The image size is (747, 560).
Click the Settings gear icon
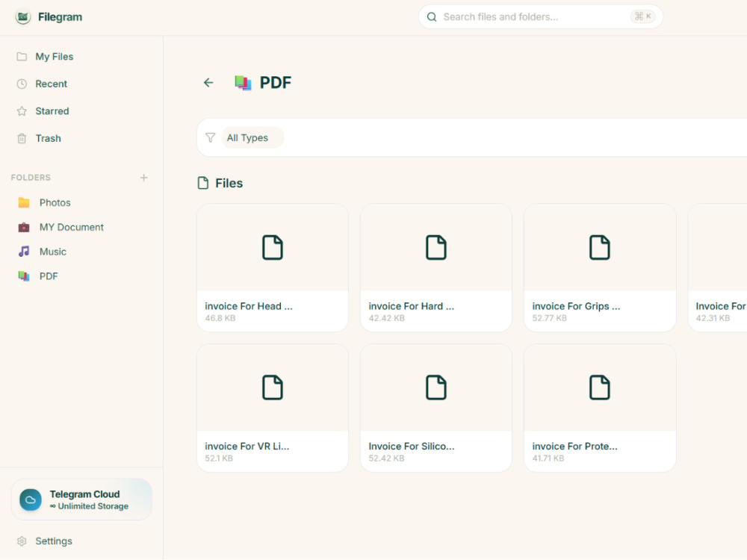point(22,541)
